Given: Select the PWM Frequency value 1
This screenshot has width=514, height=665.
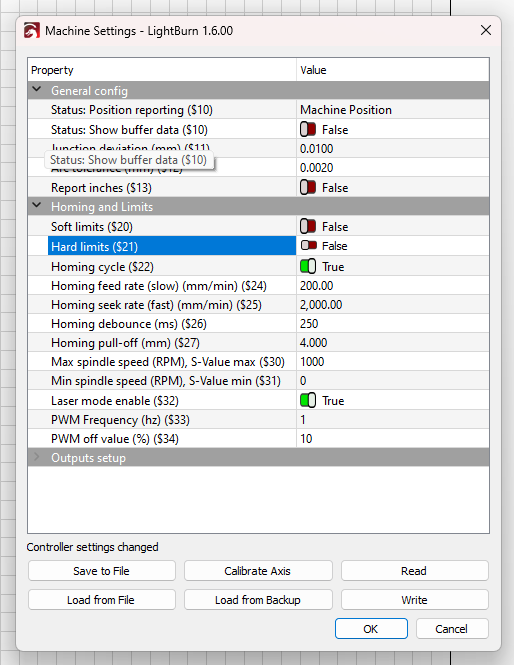Looking at the screenshot, I should (x=393, y=419).
